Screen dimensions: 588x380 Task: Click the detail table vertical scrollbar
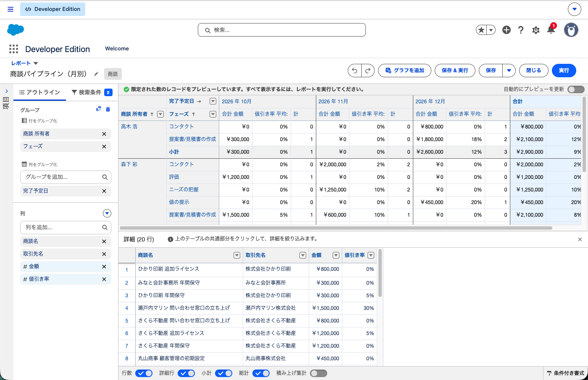coord(380,273)
